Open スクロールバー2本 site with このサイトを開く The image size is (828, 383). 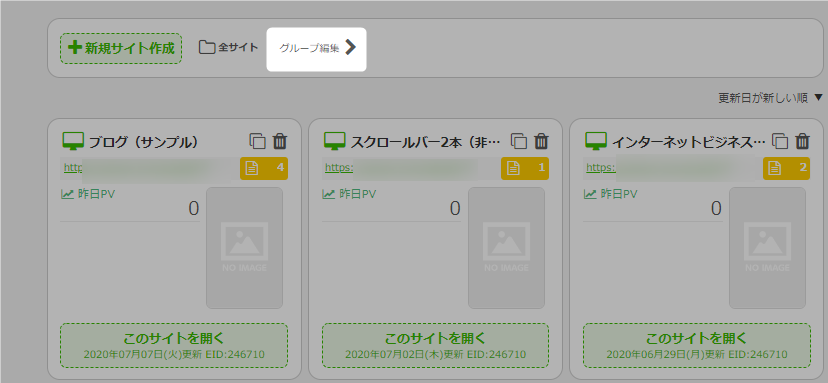click(435, 345)
